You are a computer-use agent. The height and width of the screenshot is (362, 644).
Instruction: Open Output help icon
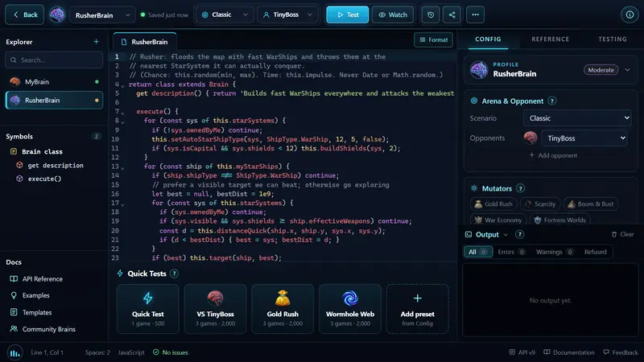click(x=519, y=234)
